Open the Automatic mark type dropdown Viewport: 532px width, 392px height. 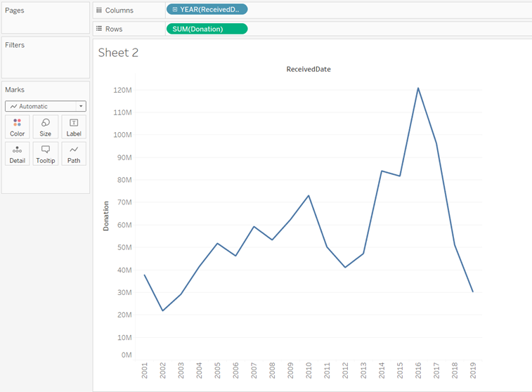(x=46, y=106)
